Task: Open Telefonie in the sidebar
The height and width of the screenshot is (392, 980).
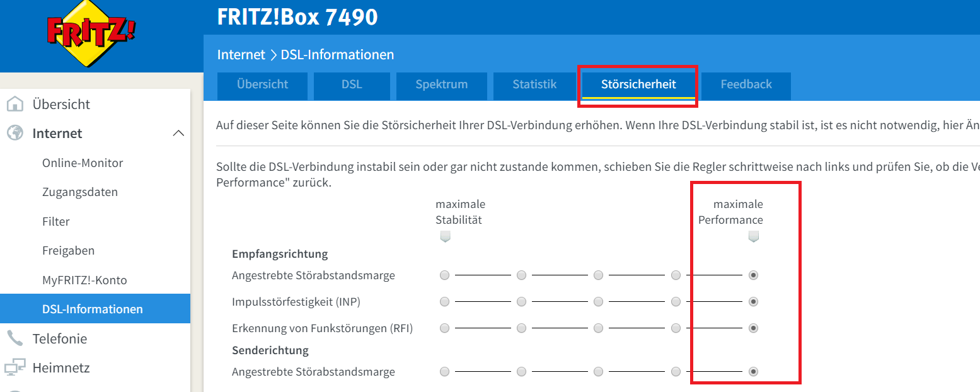Action: pyautogui.click(x=60, y=338)
